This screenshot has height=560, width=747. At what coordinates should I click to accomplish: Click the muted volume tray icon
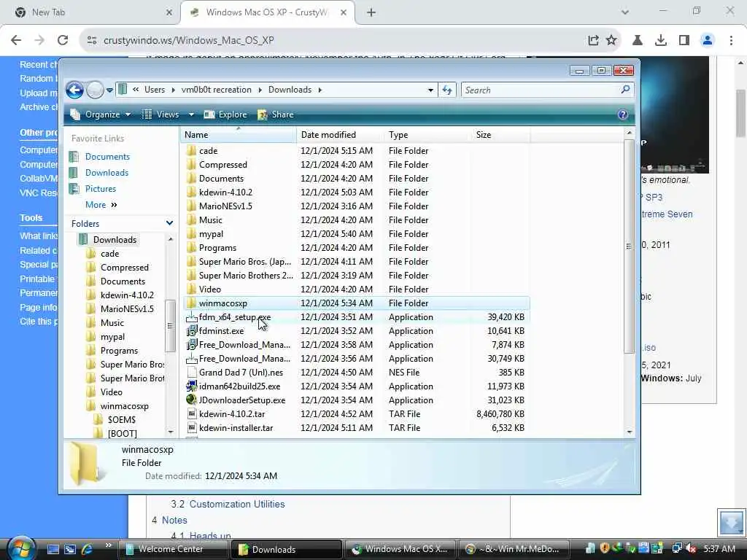(x=691, y=548)
